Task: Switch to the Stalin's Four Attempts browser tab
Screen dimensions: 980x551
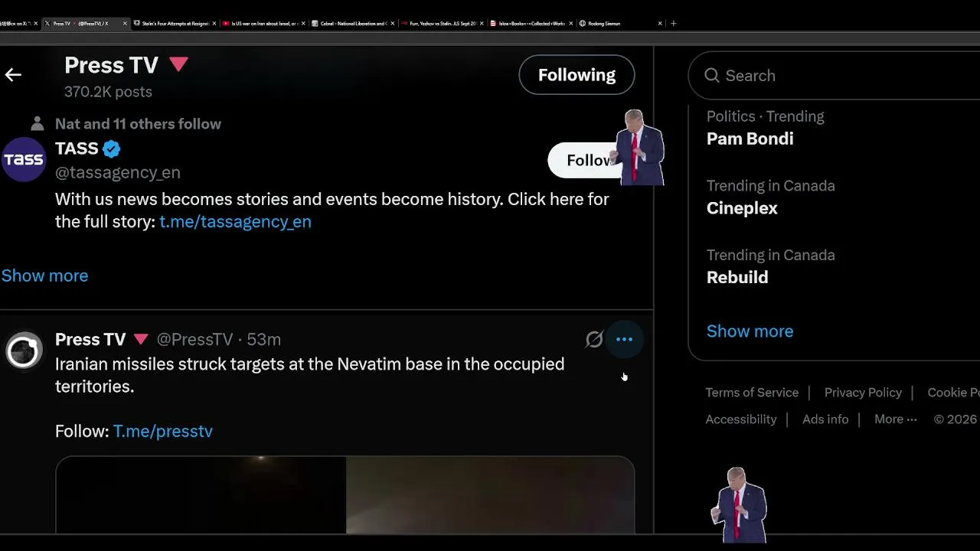Action: [x=175, y=24]
